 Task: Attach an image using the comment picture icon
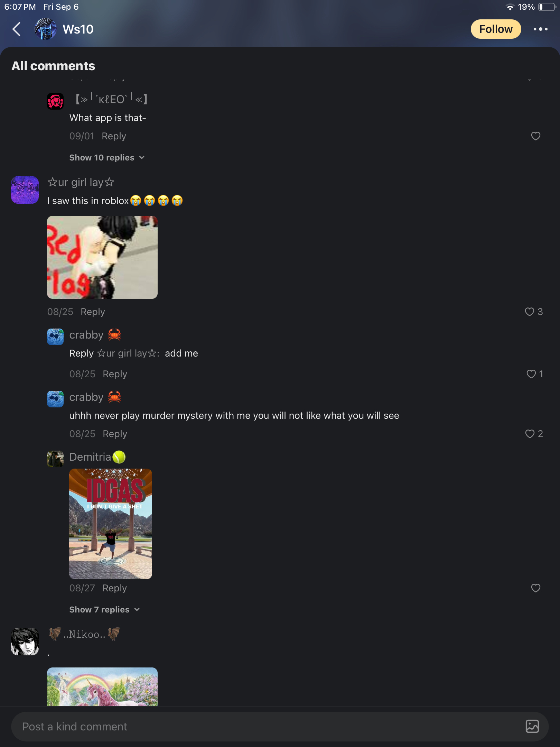(532, 726)
